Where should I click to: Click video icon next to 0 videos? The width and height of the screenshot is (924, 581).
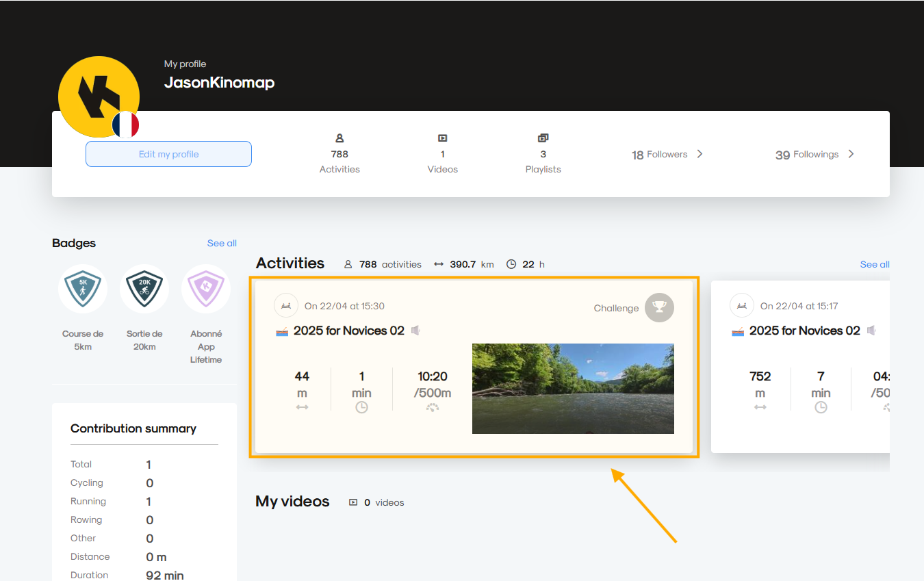(353, 502)
